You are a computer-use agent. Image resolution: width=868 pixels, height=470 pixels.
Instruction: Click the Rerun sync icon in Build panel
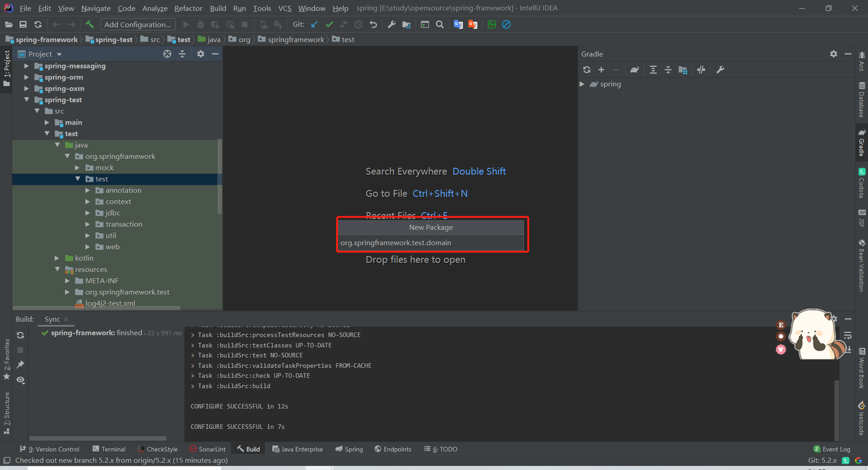(x=20, y=335)
